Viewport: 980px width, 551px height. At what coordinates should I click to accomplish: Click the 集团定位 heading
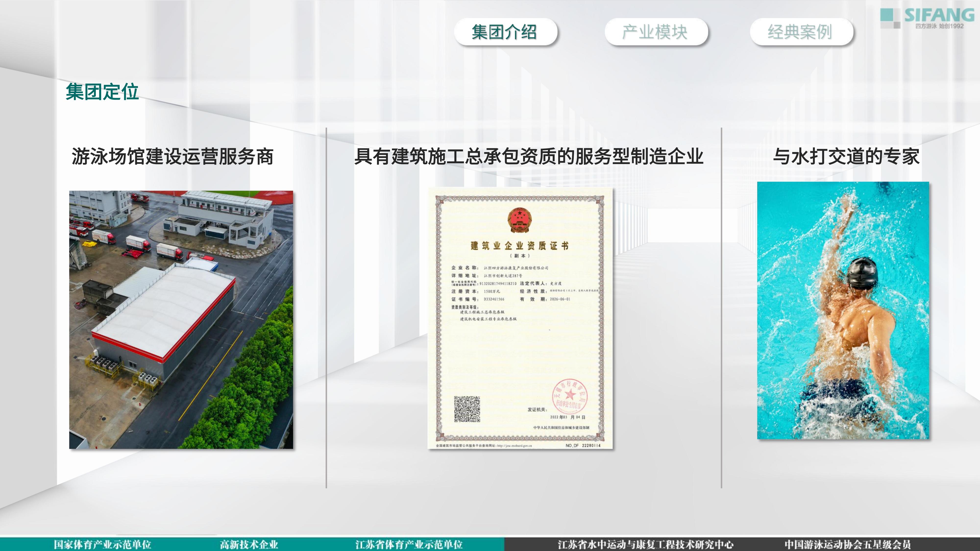click(102, 92)
